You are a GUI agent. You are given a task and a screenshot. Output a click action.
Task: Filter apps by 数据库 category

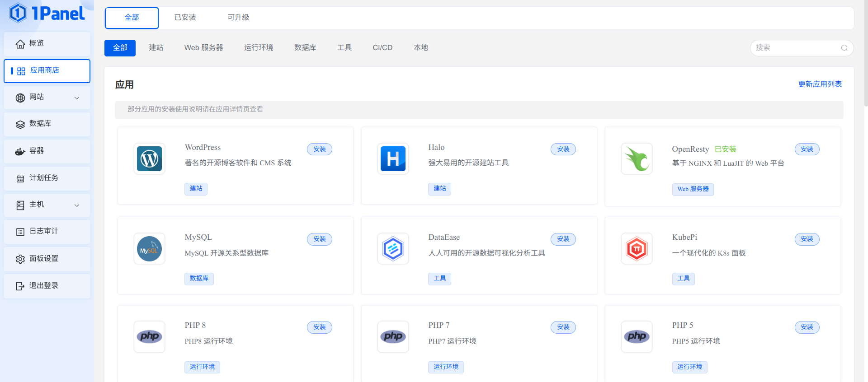point(305,48)
